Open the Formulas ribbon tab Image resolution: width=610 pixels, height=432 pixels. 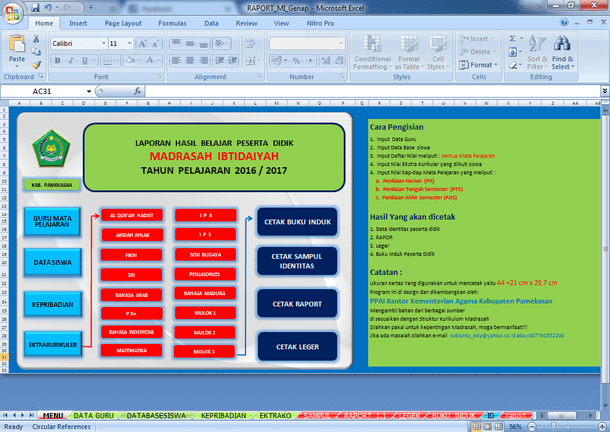[172, 23]
